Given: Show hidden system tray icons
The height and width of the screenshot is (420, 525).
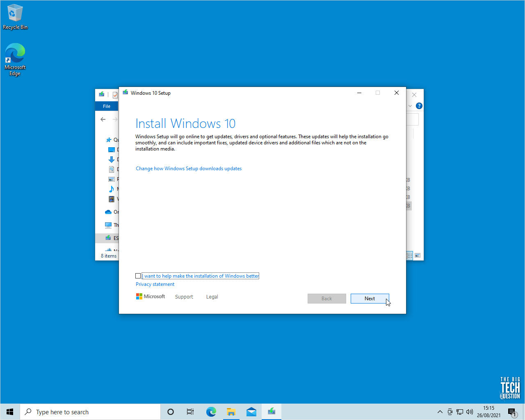Looking at the screenshot, I should 440,412.
